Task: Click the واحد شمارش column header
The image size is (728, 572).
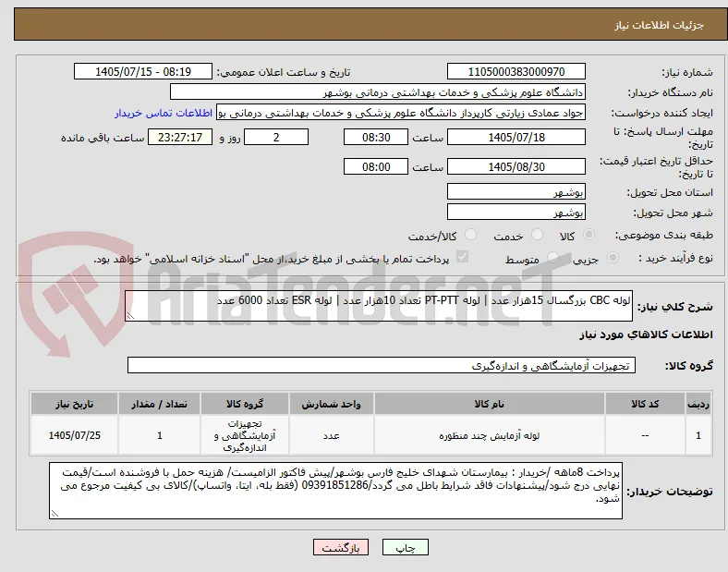Action: [332, 404]
